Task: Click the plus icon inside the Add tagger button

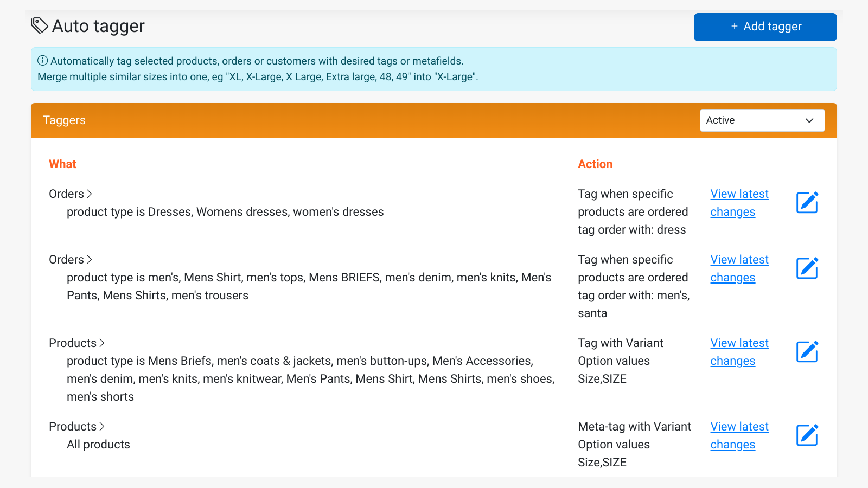Action: [x=735, y=27]
